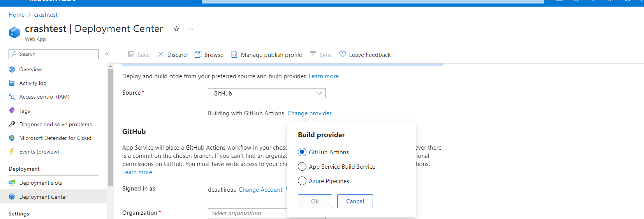
Task: Click the Change provider link
Action: pos(310,113)
